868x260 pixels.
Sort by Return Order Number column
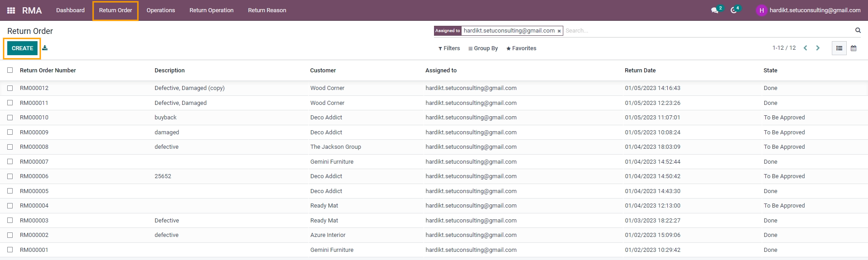click(x=48, y=71)
